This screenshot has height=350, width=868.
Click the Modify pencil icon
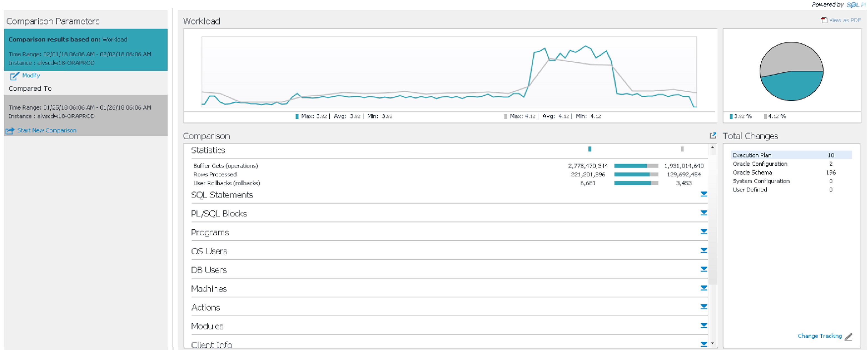(x=14, y=76)
